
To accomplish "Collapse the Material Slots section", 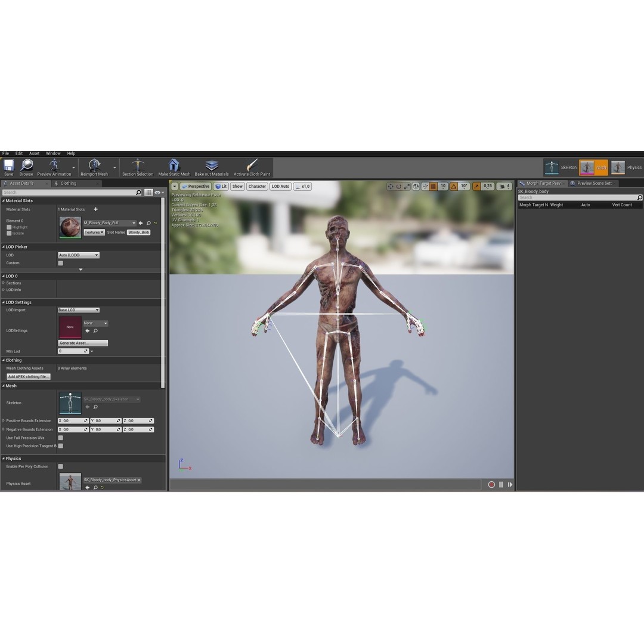I will pyautogui.click(x=5, y=200).
